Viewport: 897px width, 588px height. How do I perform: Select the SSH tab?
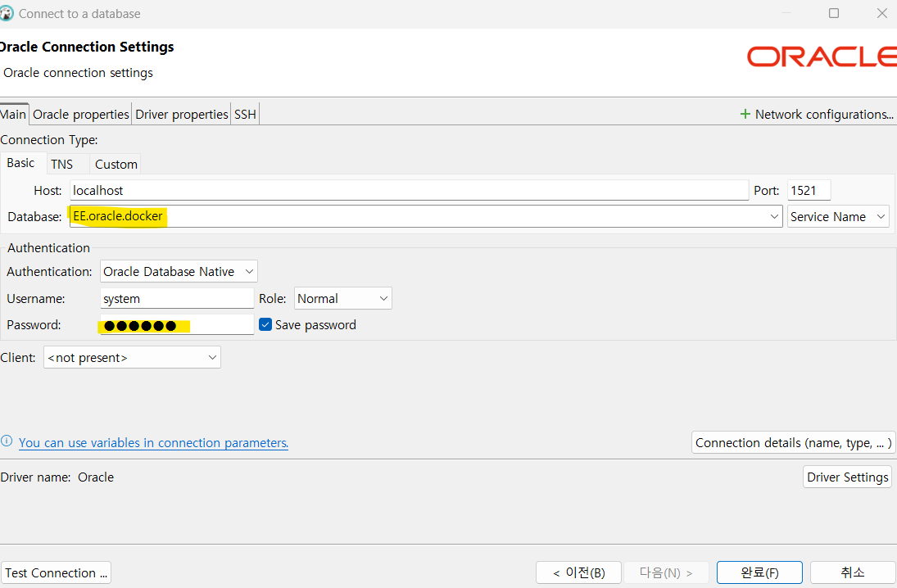(245, 115)
